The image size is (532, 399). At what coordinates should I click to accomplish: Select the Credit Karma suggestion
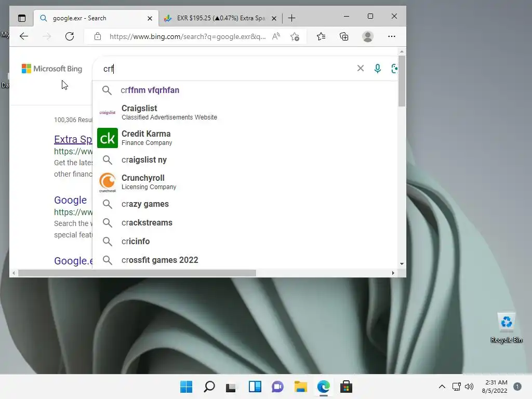point(245,138)
